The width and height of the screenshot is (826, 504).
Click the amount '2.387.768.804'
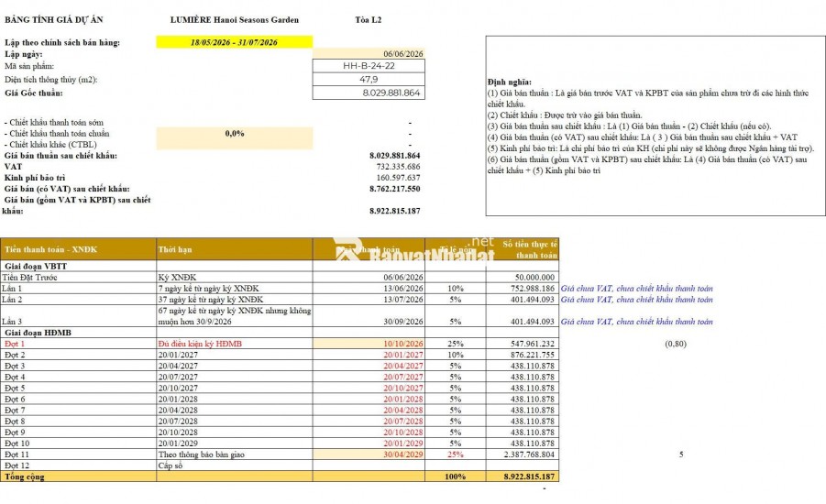[529, 454]
